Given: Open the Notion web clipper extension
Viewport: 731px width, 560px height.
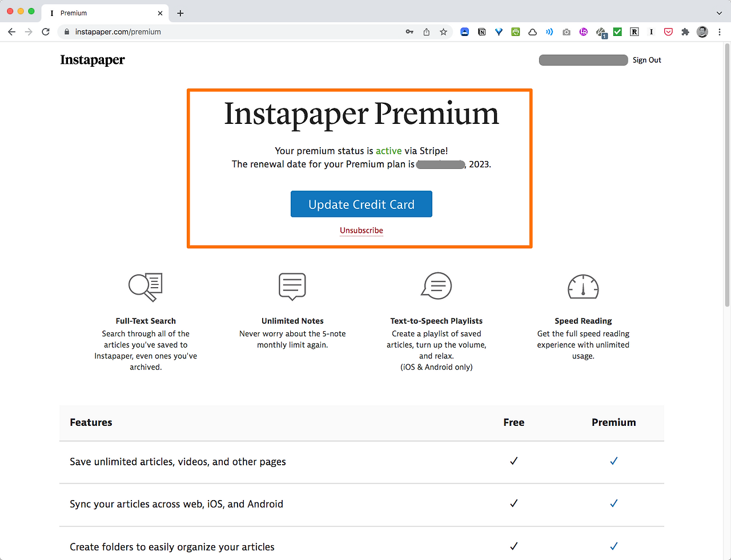Looking at the screenshot, I should (x=482, y=32).
